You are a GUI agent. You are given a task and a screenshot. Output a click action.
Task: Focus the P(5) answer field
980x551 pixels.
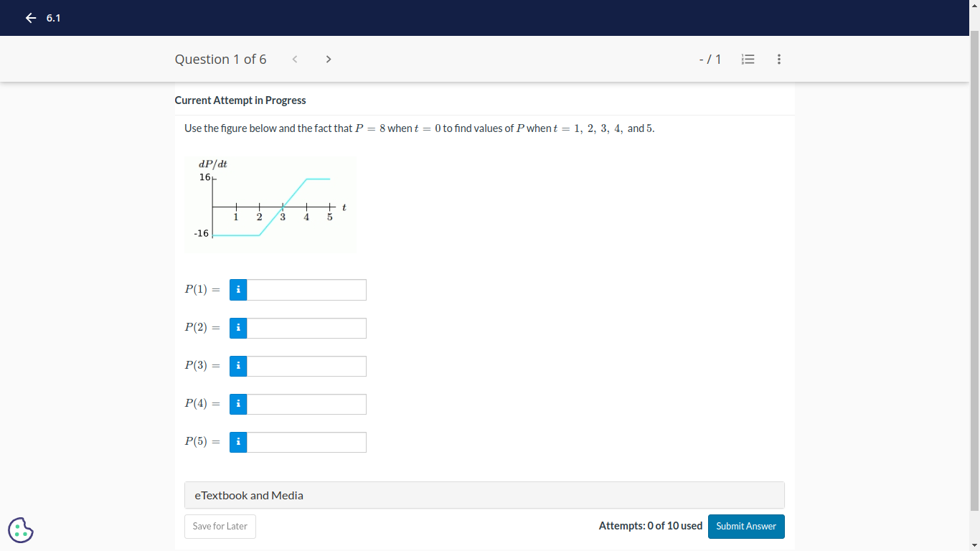pyautogui.click(x=306, y=442)
